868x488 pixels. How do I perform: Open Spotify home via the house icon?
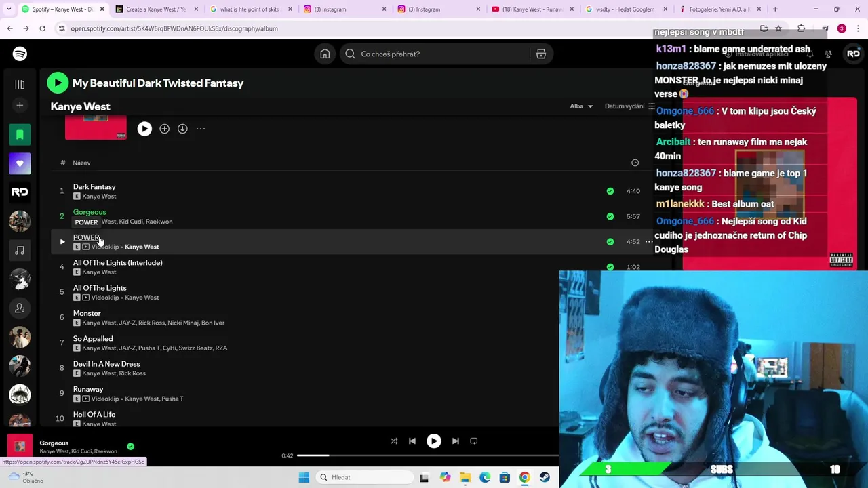[325, 54]
